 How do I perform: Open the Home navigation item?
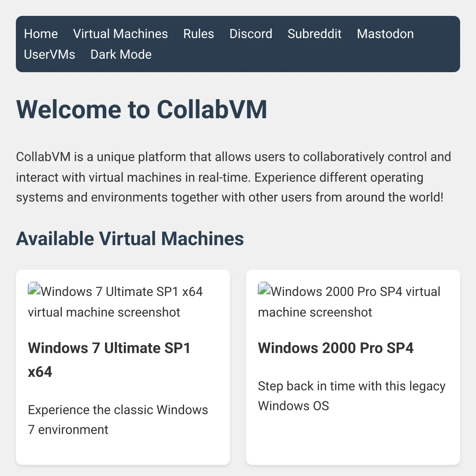click(x=41, y=34)
